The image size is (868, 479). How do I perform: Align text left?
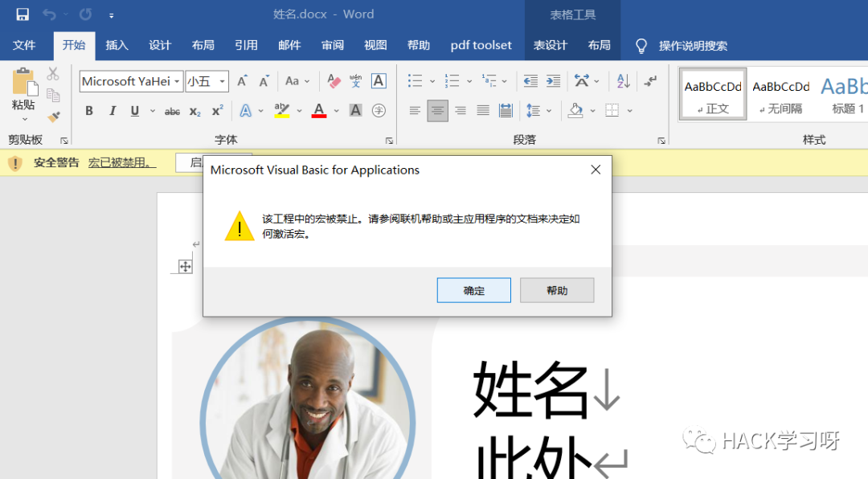[x=415, y=111]
